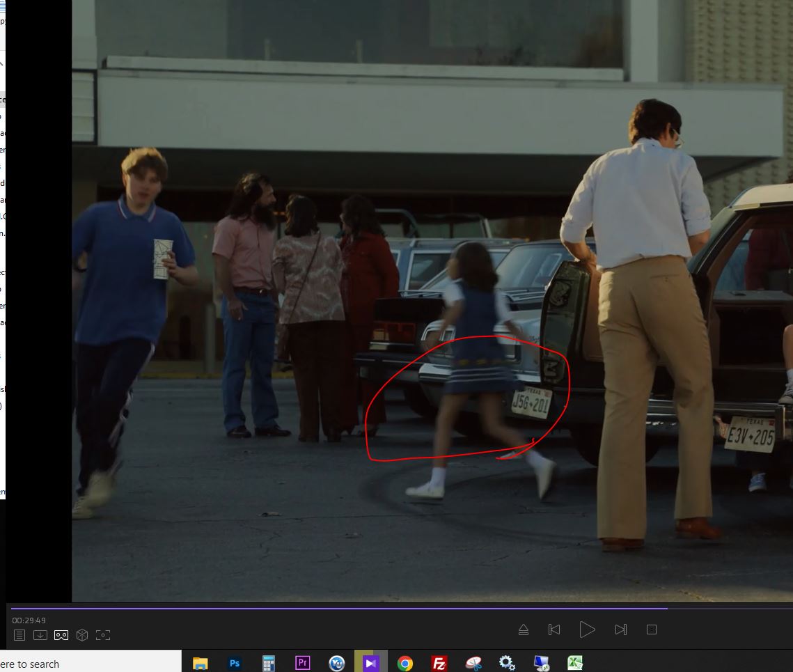Click the 00:29:49 elapsed time display
This screenshot has width=793, height=672.
[29, 620]
